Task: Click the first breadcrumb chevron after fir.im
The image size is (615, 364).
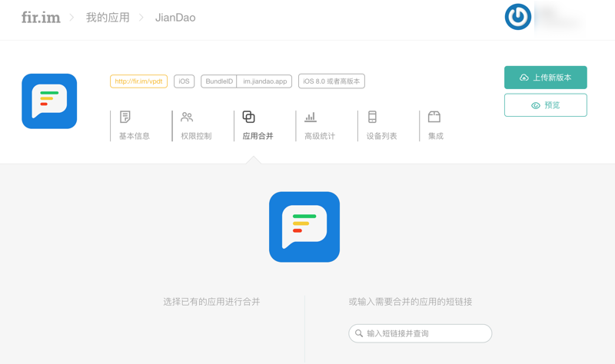Action: pos(71,18)
